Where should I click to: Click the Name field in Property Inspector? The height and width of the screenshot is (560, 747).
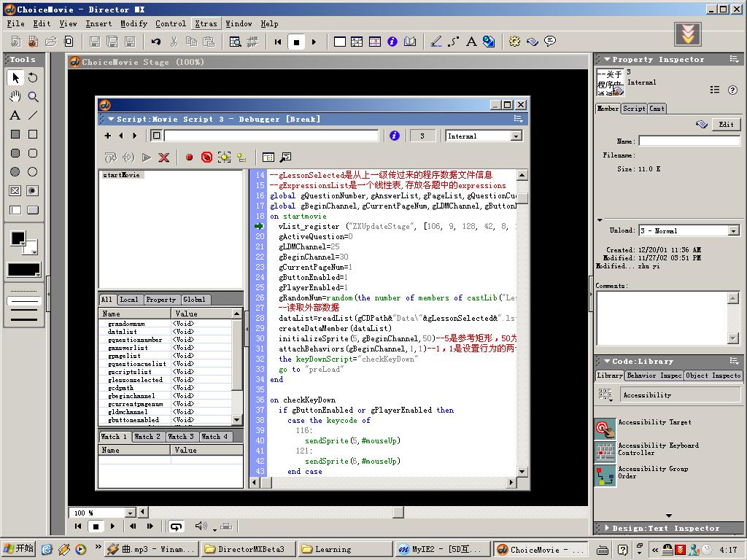coord(689,141)
